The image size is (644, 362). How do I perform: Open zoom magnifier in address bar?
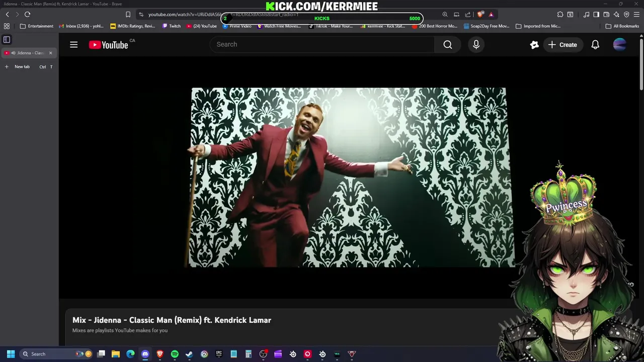(x=445, y=15)
